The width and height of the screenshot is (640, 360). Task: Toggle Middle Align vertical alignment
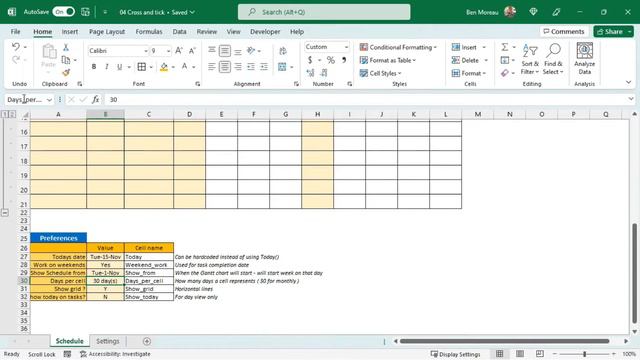tap(224, 51)
